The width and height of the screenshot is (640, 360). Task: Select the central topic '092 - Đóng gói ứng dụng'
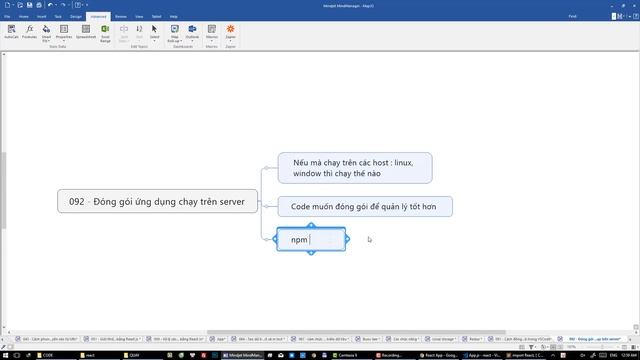[158, 201]
